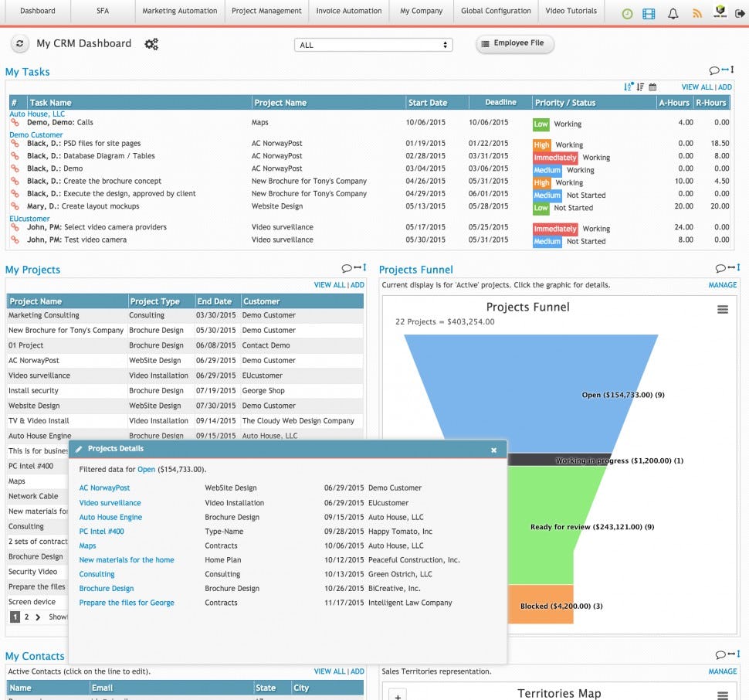Open the Project Management menu
This screenshot has width=749, height=700.
coord(267,11)
